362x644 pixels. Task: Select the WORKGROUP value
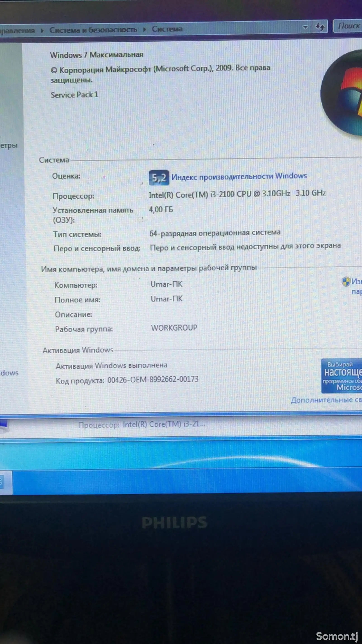[x=174, y=328]
